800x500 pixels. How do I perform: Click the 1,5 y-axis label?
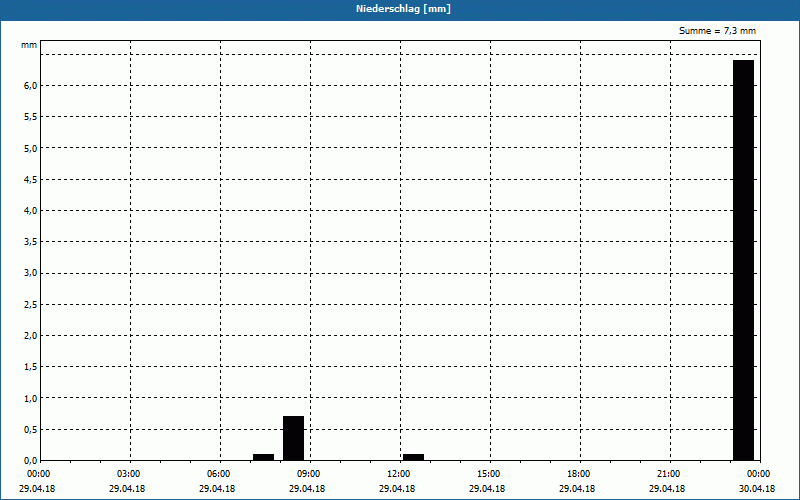[31, 367]
